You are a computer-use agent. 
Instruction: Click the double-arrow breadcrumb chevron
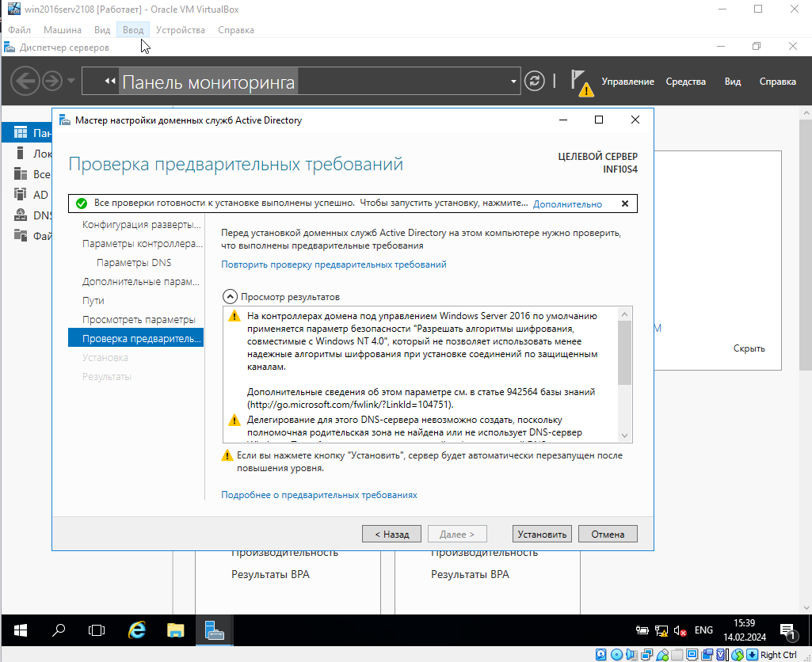(x=110, y=81)
